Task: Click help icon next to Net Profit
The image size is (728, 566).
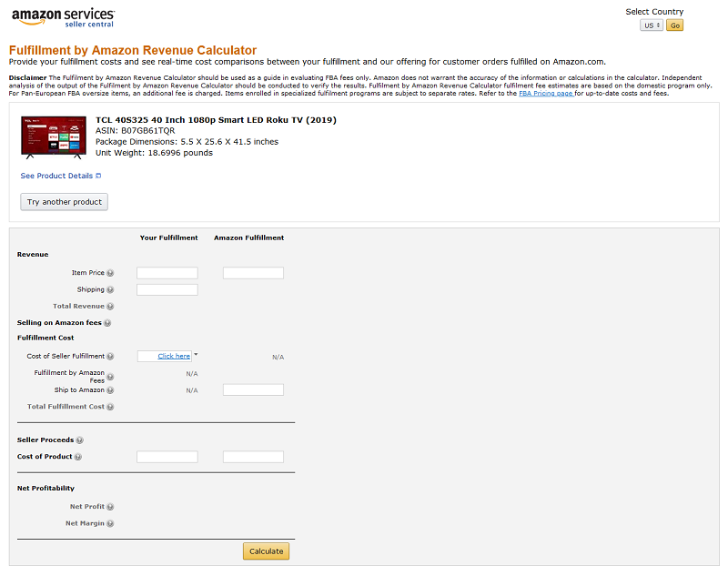Action: pos(110,507)
